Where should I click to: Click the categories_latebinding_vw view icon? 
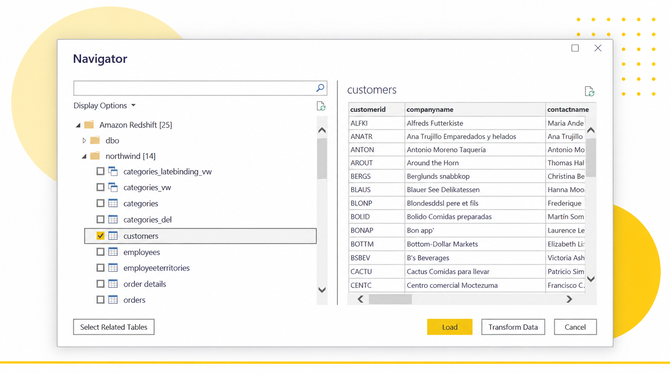pyautogui.click(x=113, y=171)
